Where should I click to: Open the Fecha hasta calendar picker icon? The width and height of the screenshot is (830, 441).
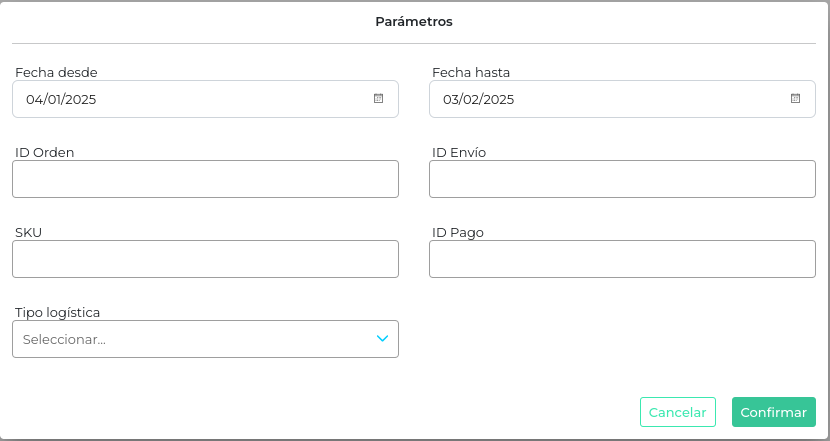pos(795,99)
